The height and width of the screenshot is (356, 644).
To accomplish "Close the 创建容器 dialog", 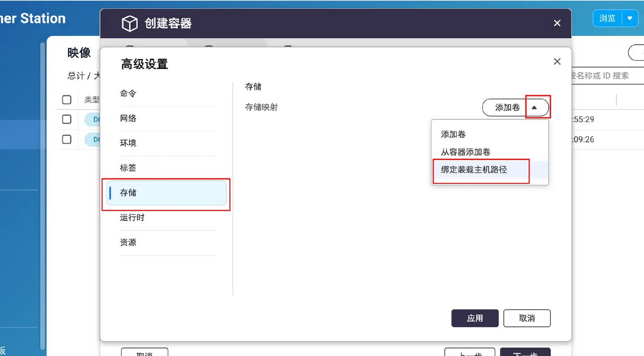I will point(557,23).
